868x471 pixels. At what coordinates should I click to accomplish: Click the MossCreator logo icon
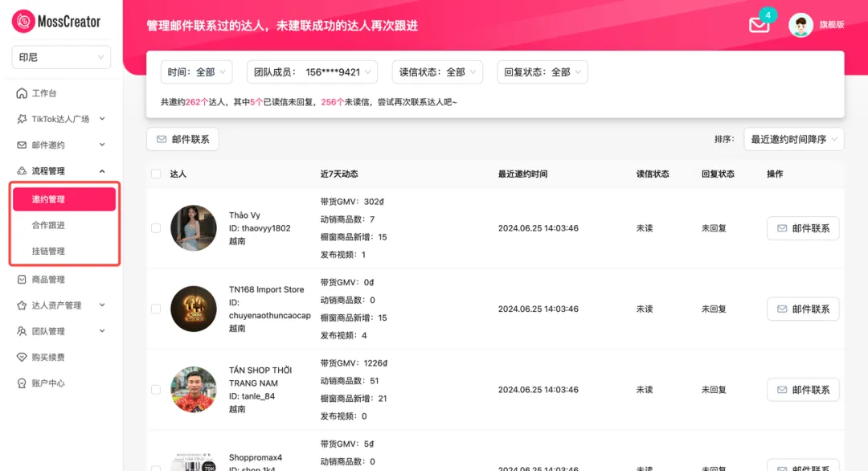pyautogui.click(x=23, y=21)
